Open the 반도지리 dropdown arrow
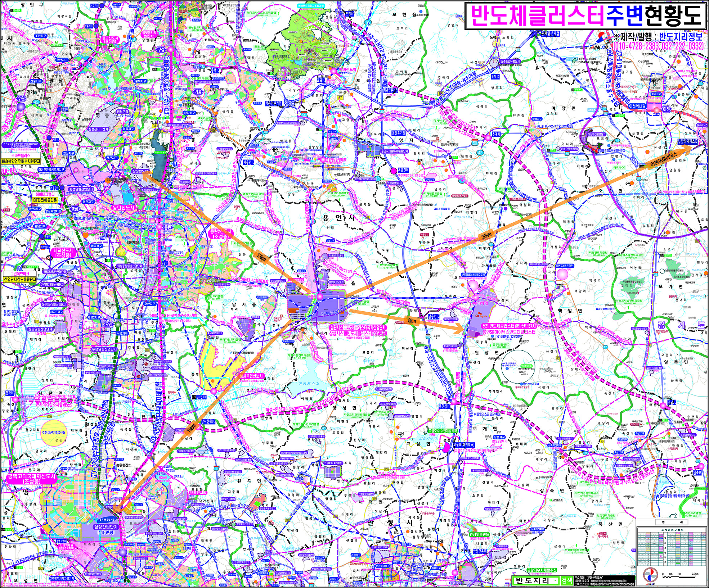 (555, 580)
